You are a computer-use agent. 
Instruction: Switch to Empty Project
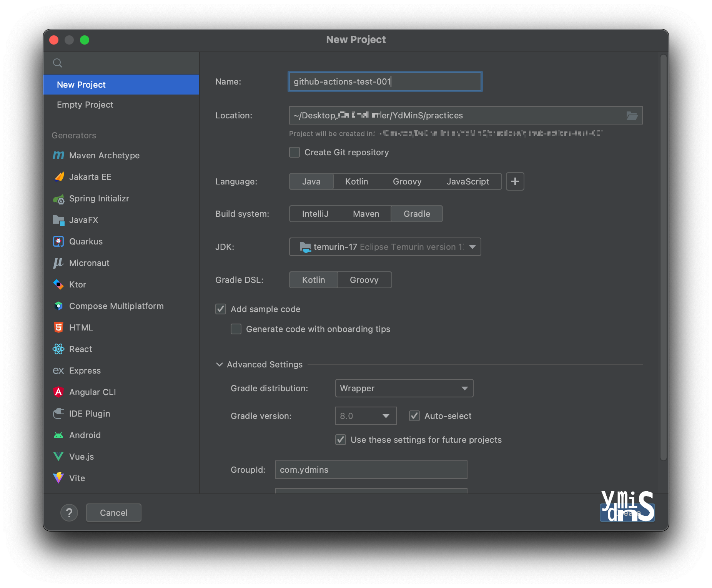85,105
